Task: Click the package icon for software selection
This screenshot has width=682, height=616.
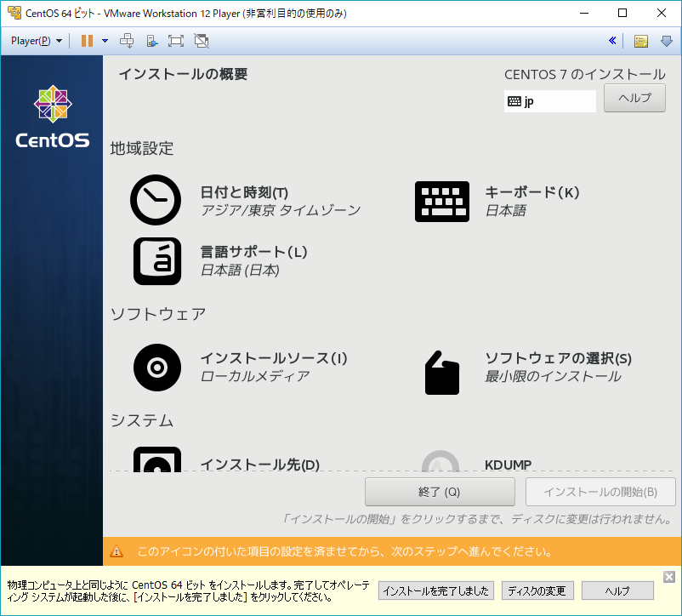Action: 442,373
